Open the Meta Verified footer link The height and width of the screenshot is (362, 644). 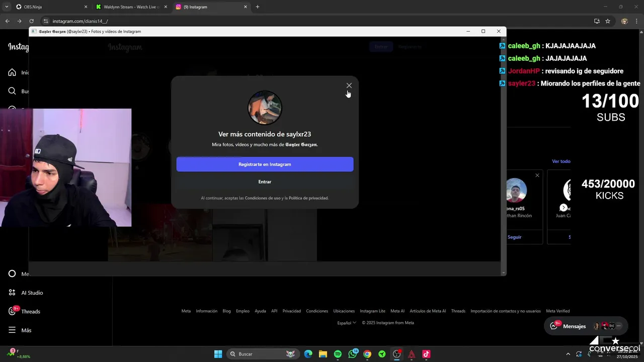pyautogui.click(x=558, y=311)
